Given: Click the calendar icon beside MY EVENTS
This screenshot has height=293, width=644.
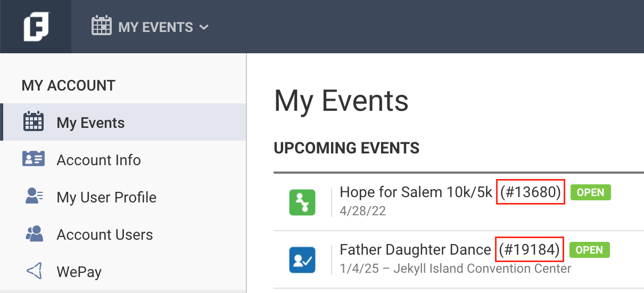Looking at the screenshot, I should click(101, 26).
